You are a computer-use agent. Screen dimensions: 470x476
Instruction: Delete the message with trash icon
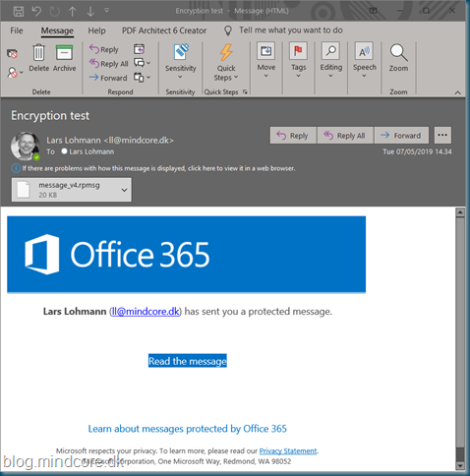pos(38,58)
